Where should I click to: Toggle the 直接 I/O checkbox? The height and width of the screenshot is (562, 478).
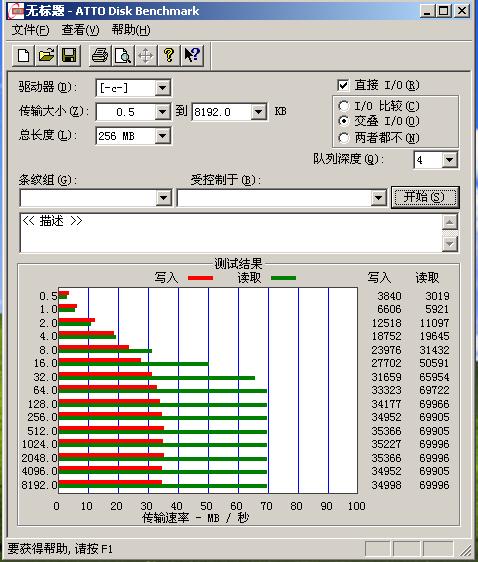[x=343, y=85]
